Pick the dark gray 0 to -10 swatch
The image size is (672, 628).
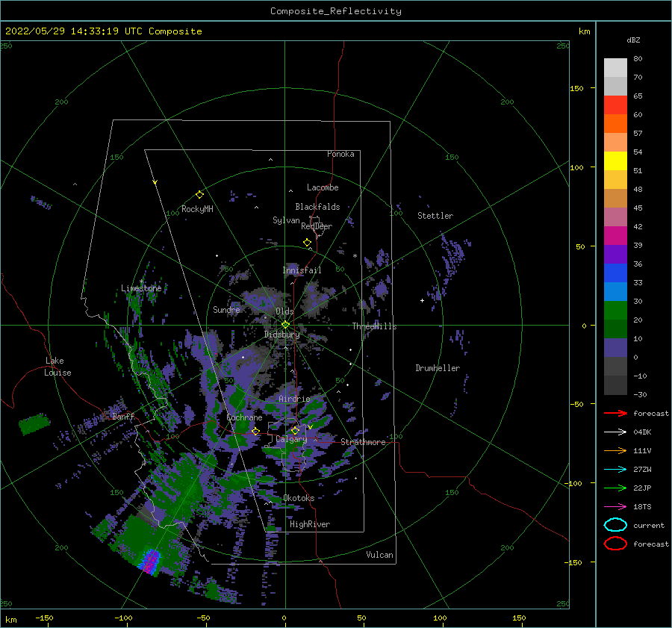coord(615,367)
